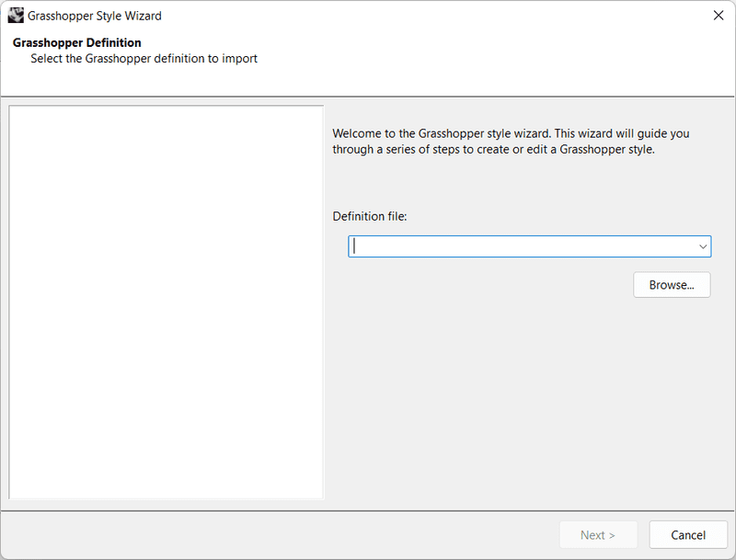Click the "Select the Grasshopper definition to import" subtitle
The height and width of the screenshot is (560, 736).
pos(144,59)
